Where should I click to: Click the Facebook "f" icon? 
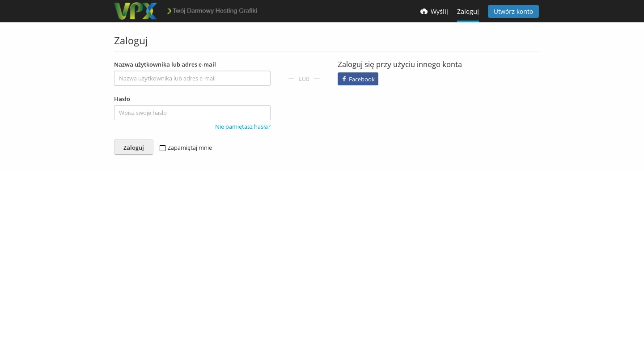pos(344,79)
